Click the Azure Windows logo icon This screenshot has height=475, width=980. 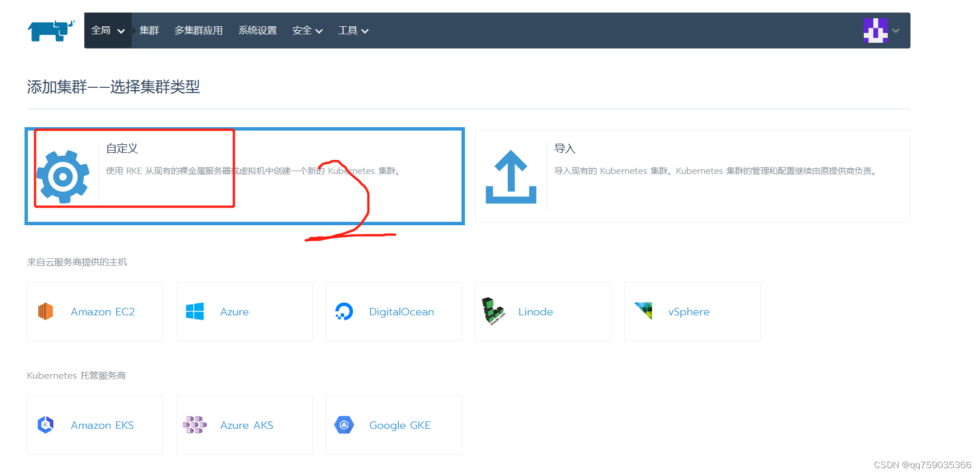pos(195,311)
